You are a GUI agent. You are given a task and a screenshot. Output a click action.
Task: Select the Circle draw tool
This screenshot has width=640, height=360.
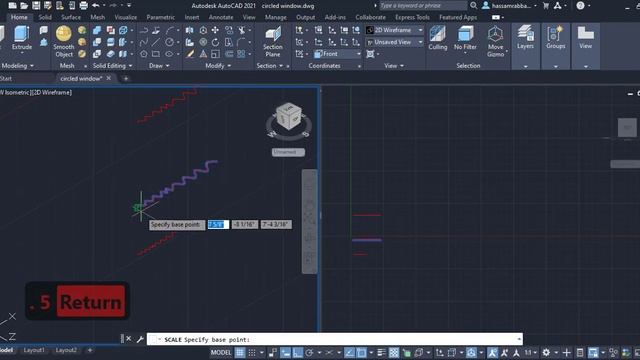coord(169,42)
